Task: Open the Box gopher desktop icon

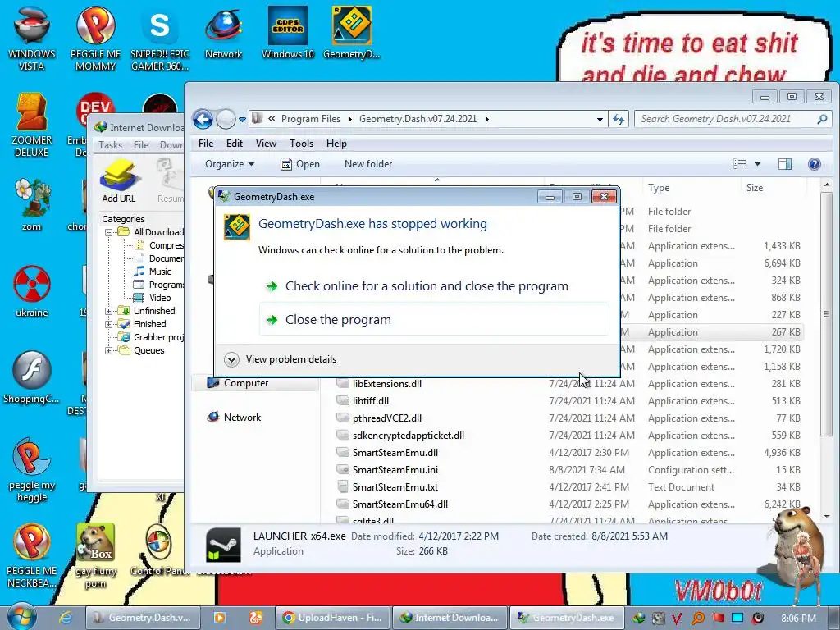Action: click(x=95, y=556)
